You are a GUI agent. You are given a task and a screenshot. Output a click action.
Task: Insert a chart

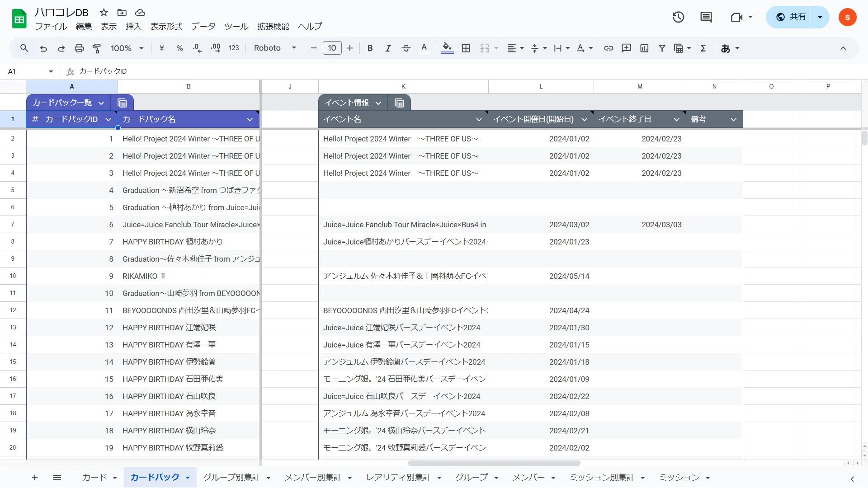[644, 48]
